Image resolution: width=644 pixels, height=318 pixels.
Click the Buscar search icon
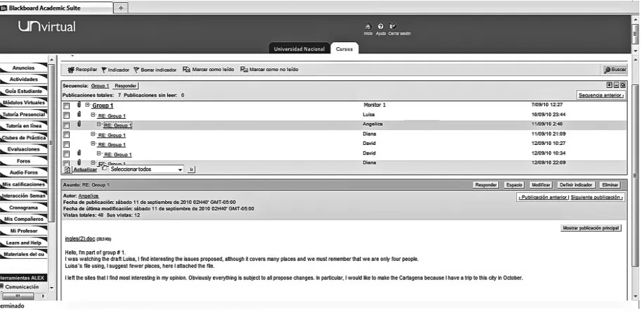[607, 70]
